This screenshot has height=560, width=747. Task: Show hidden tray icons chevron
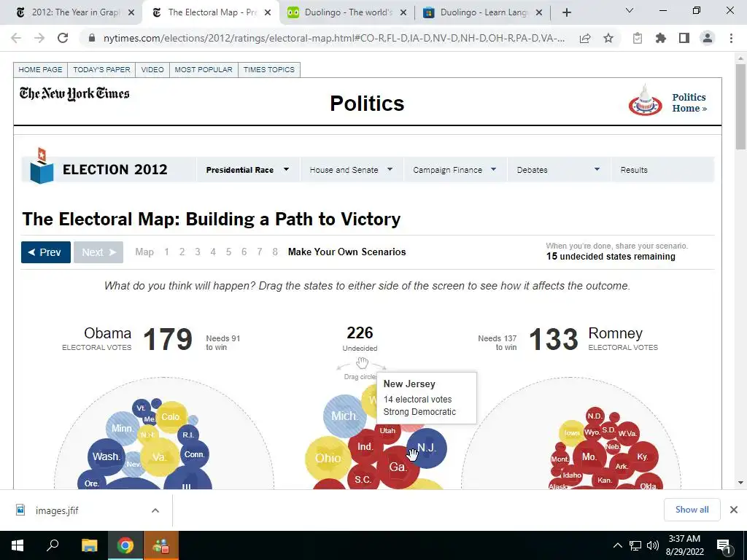(x=618, y=545)
